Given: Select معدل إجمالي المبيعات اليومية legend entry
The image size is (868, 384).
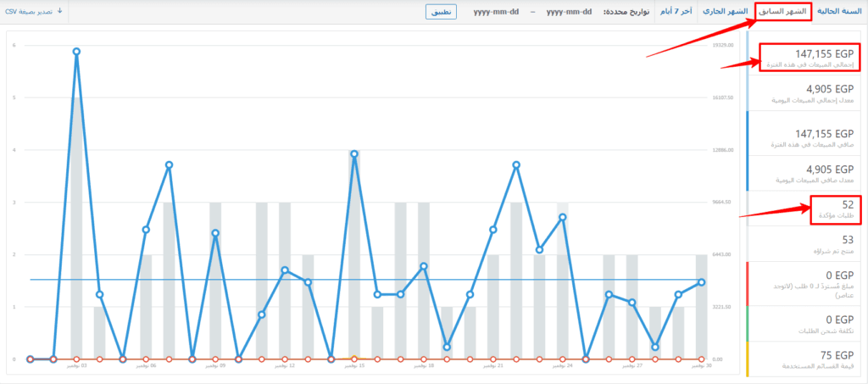Looking at the screenshot, I should pos(804,93).
